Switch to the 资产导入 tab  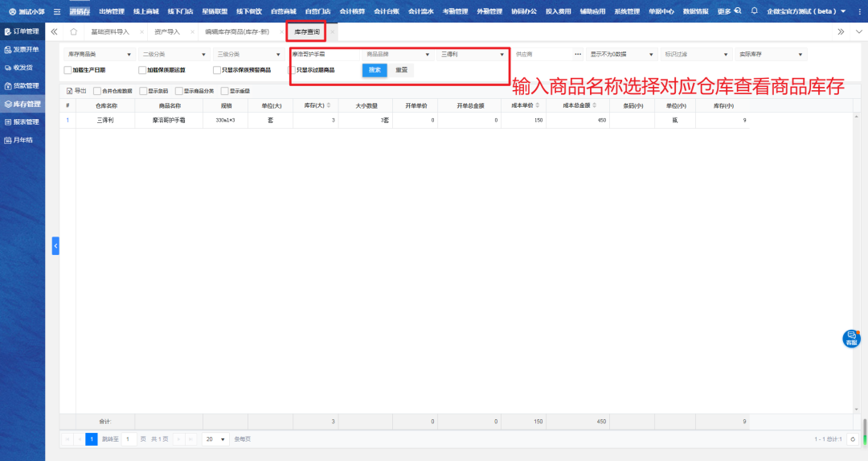(x=166, y=31)
